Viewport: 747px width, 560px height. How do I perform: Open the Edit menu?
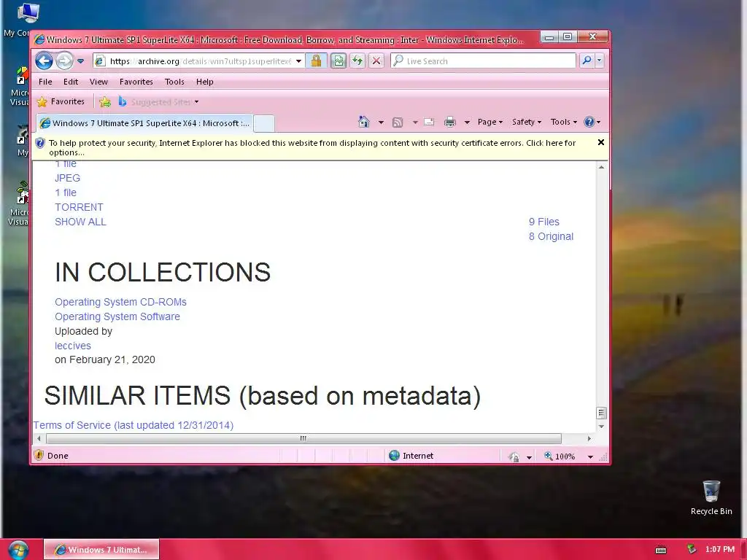pos(71,82)
